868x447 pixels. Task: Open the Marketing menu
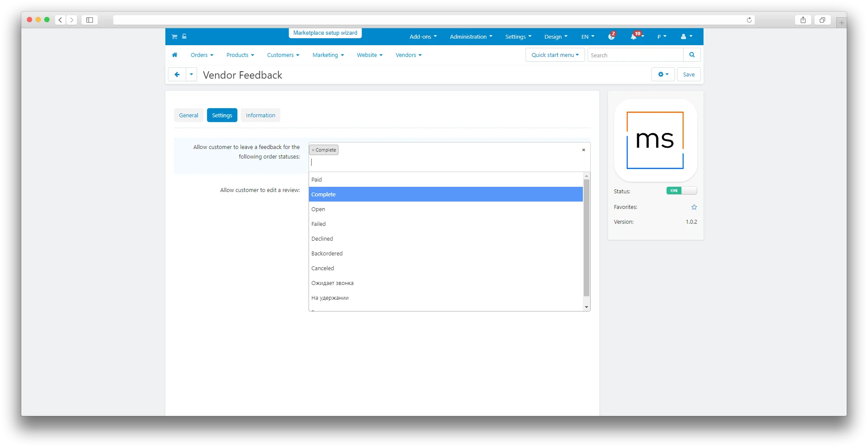tap(328, 55)
